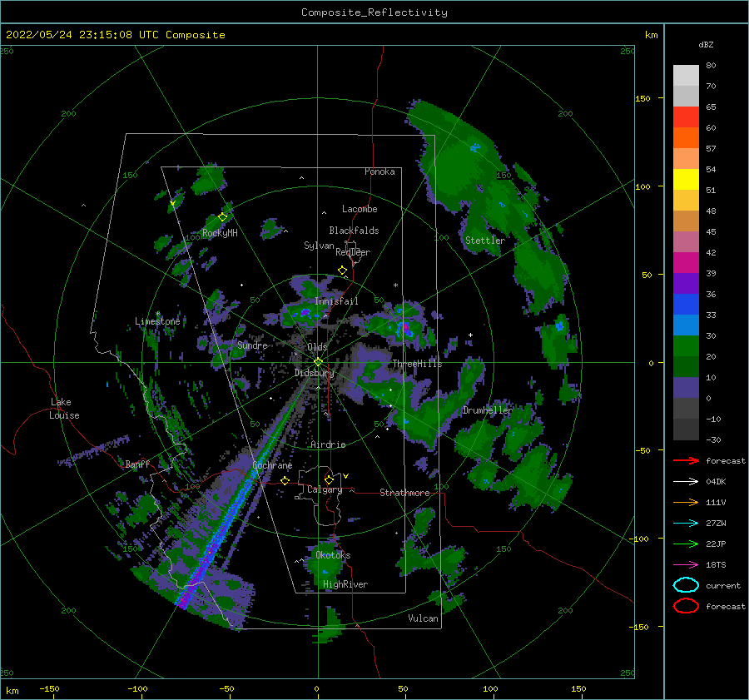Click the yellow diamond marker above Calgary label
749x700 pixels.
point(329,479)
